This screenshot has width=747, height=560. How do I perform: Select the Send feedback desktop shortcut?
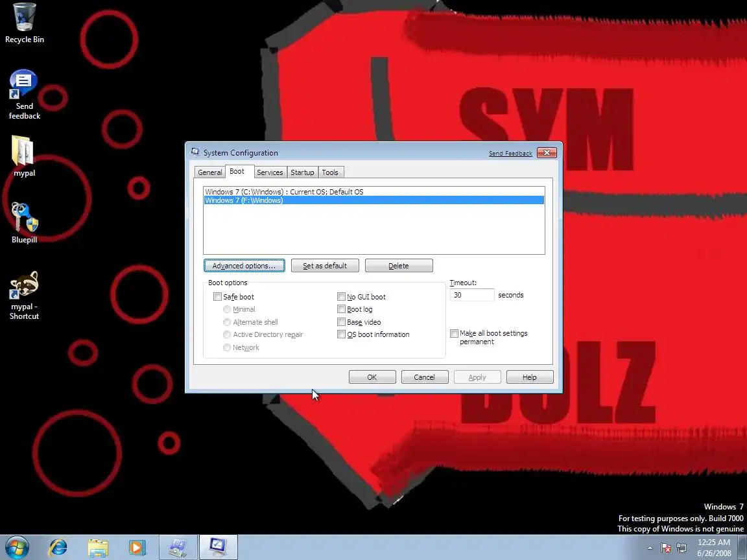tap(24, 94)
